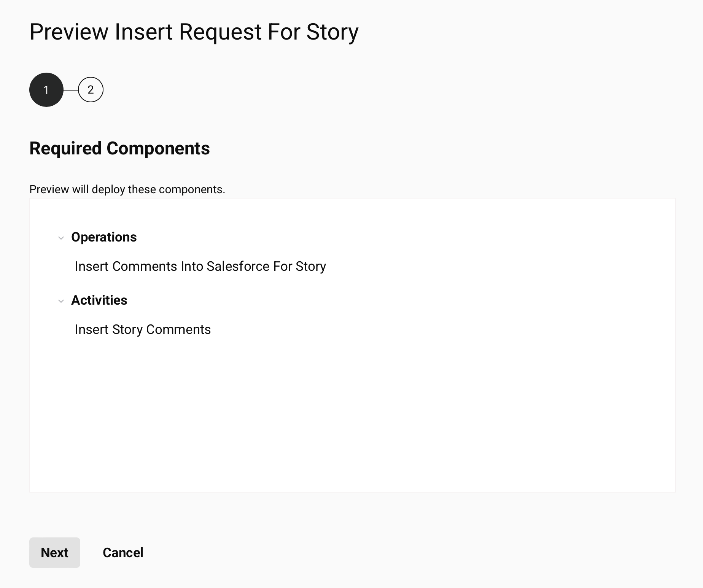Image resolution: width=703 pixels, height=588 pixels.
Task: Collapse the Operations section chevron
Action: click(x=61, y=238)
